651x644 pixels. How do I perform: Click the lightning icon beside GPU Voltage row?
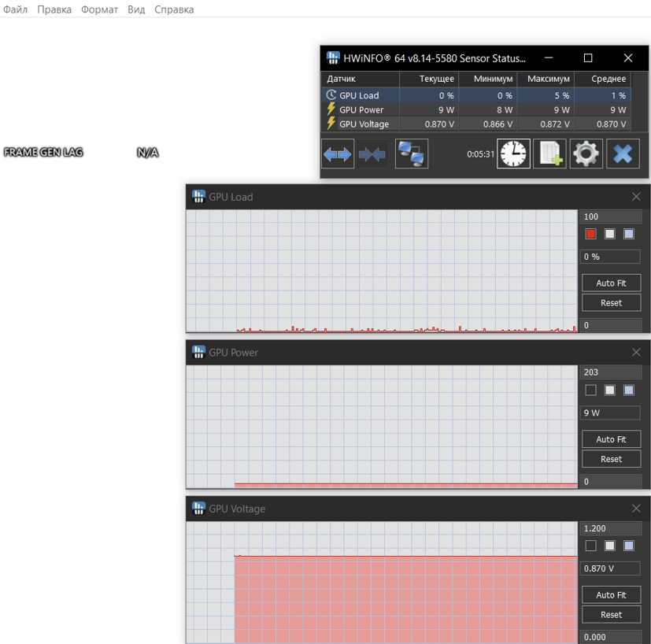pos(331,124)
